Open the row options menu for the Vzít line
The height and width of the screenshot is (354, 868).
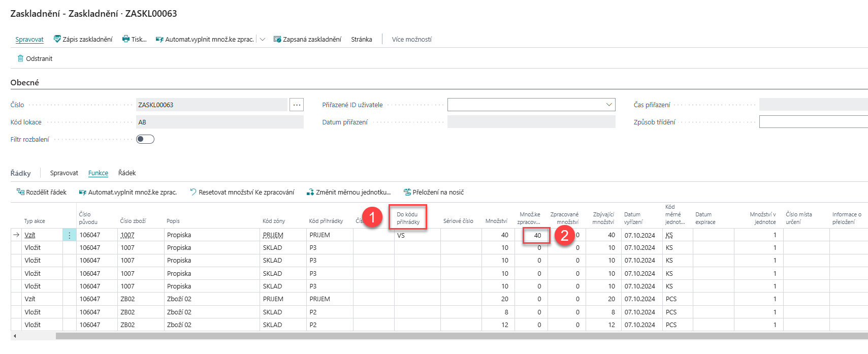click(x=70, y=235)
